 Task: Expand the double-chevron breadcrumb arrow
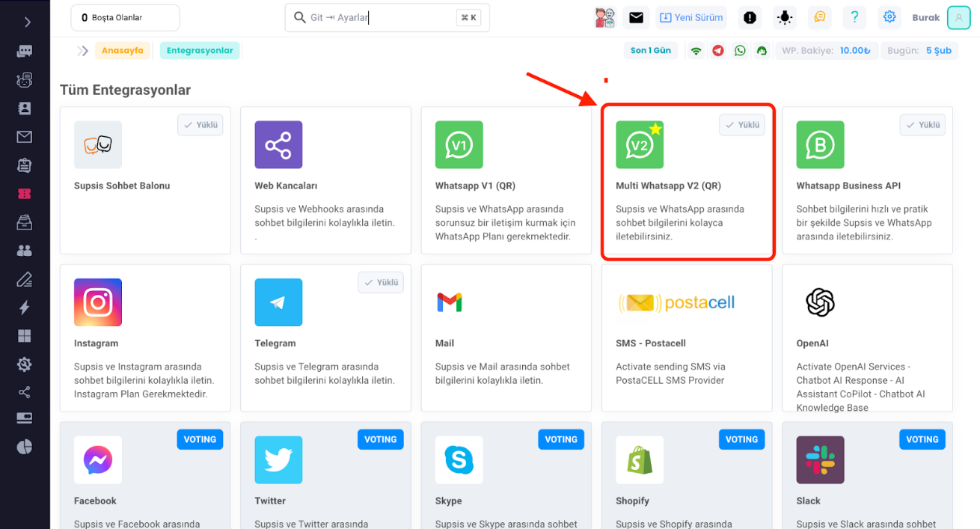pyautogui.click(x=82, y=51)
